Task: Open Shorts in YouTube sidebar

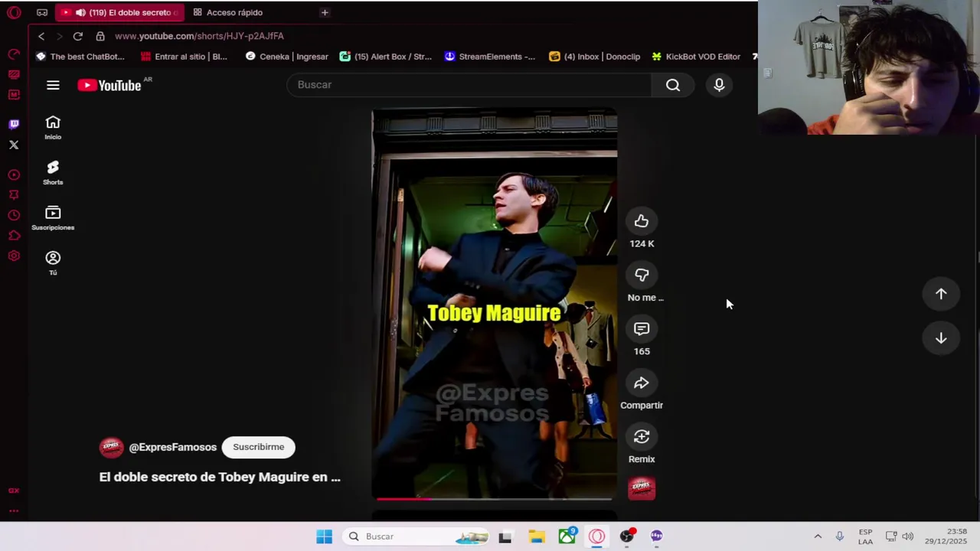Action: coord(53,173)
